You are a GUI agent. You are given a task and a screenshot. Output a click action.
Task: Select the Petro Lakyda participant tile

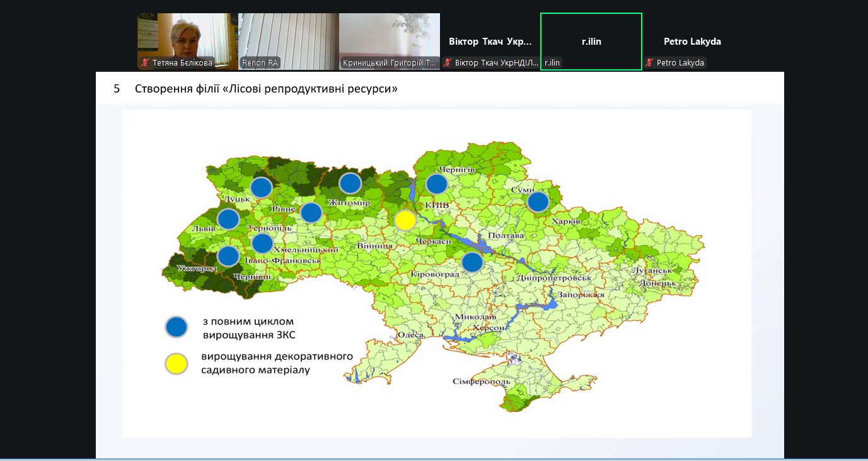pyautogui.click(x=692, y=41)
